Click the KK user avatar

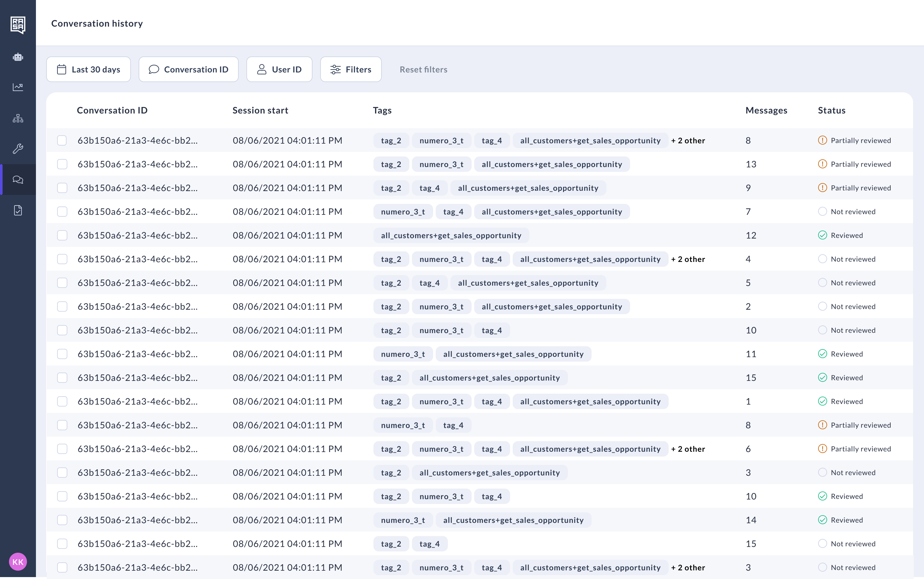(18, 562)
